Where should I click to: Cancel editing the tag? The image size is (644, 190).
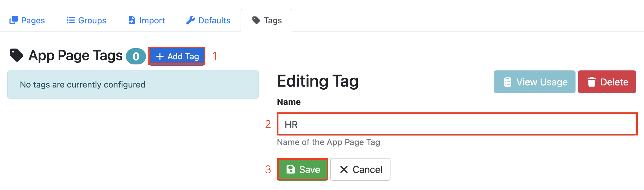click(x=360, y=169)
